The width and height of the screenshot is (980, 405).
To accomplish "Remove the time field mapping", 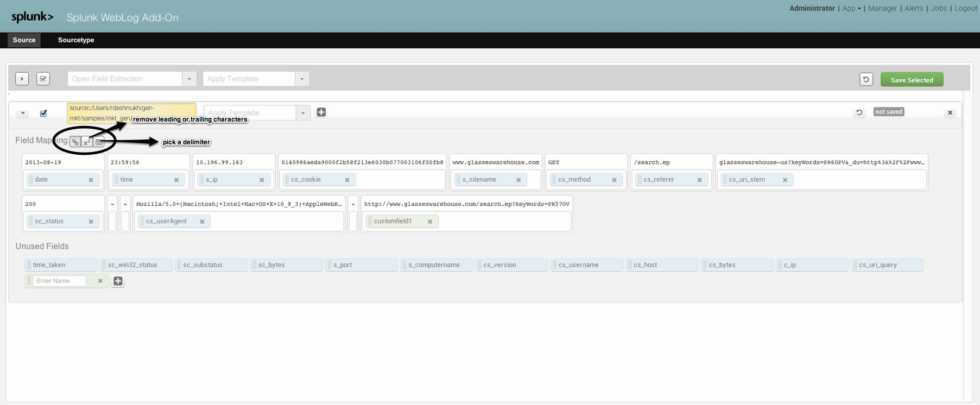I will click(x=176, y=180).
